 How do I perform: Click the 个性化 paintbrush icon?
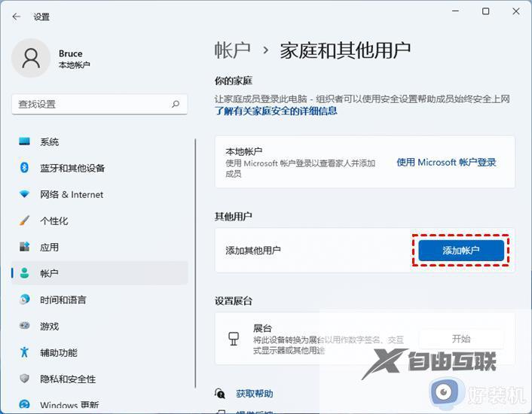(x=24, y=221)
